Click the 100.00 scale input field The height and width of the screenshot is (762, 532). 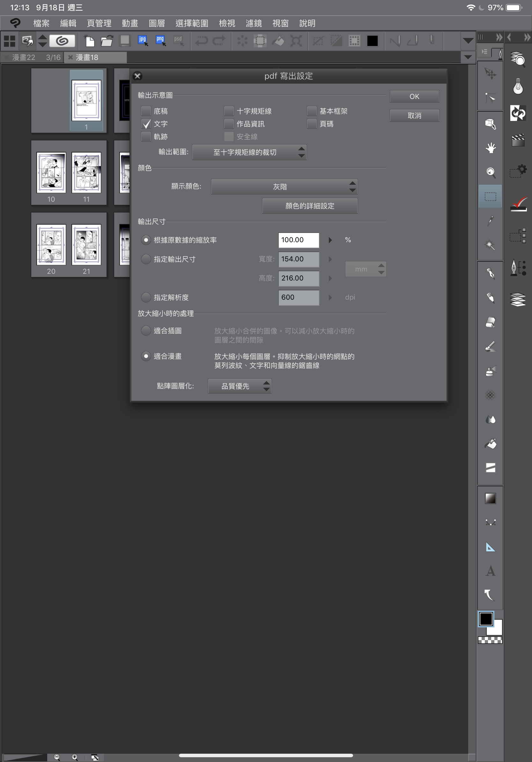point(299,240)
